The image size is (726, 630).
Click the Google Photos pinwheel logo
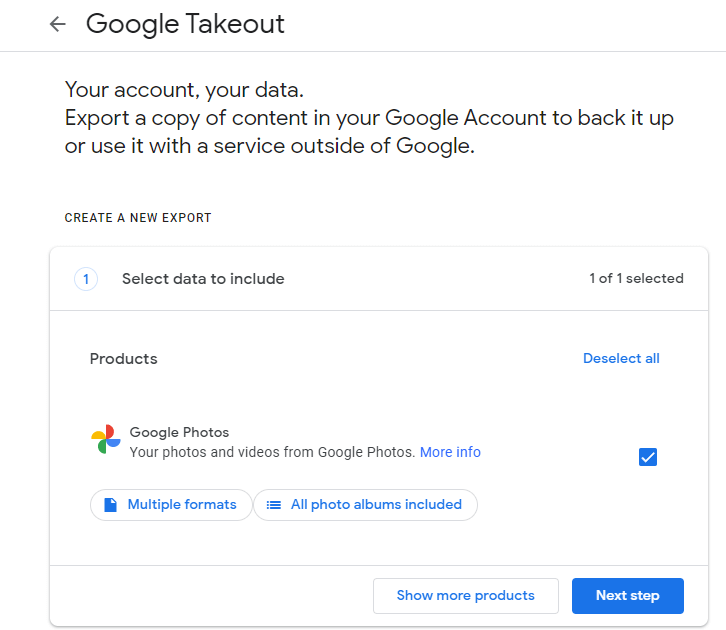click(106, 439)
